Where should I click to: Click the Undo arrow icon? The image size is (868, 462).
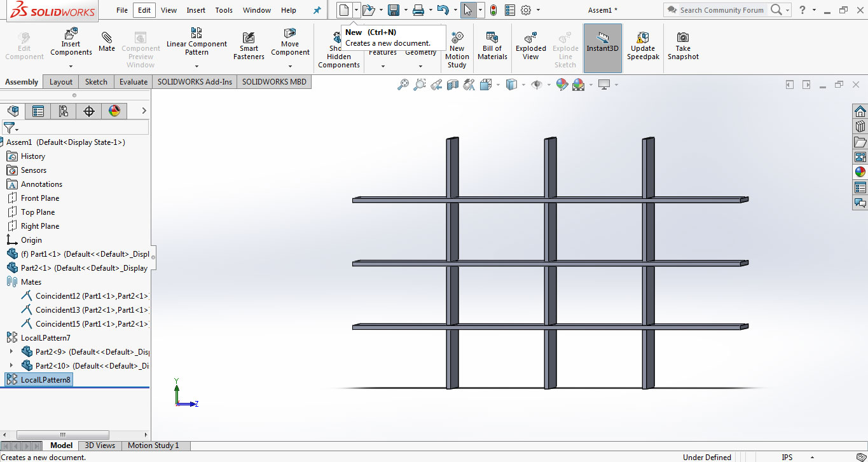[443, 10]
